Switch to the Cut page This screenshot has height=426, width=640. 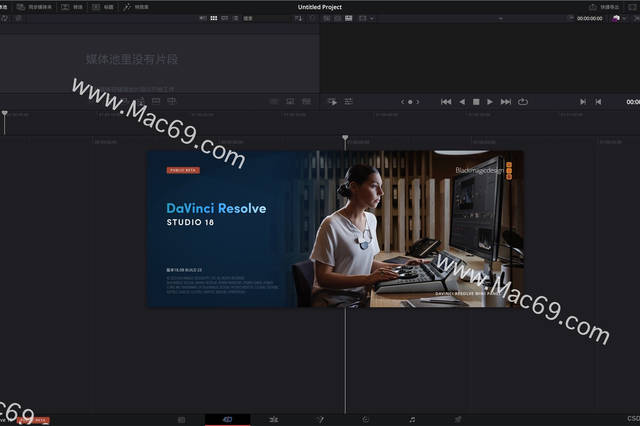(227, 419)
